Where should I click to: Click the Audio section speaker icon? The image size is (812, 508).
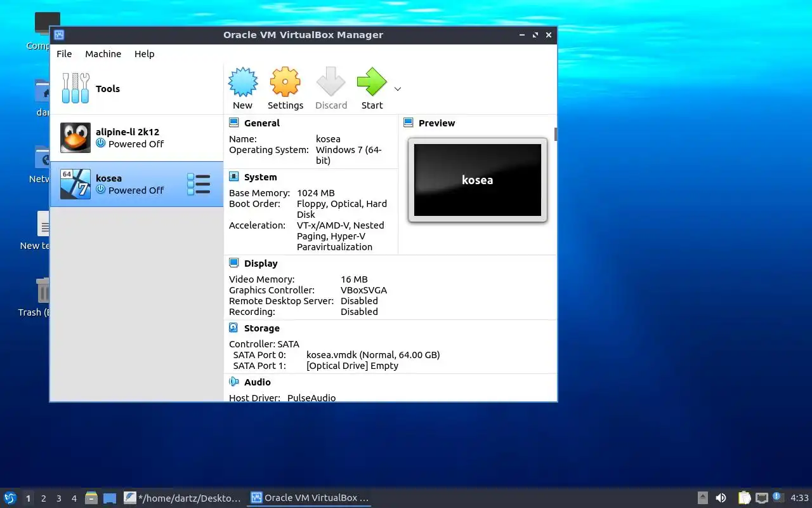pos(234,382)
